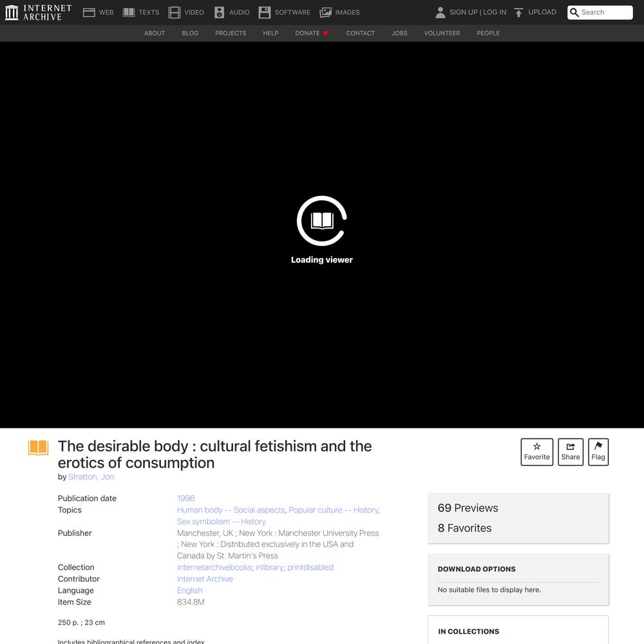The image size is (644, 644).
Task: Click 'No suitable files to display here.'
Action: point(489,590)
